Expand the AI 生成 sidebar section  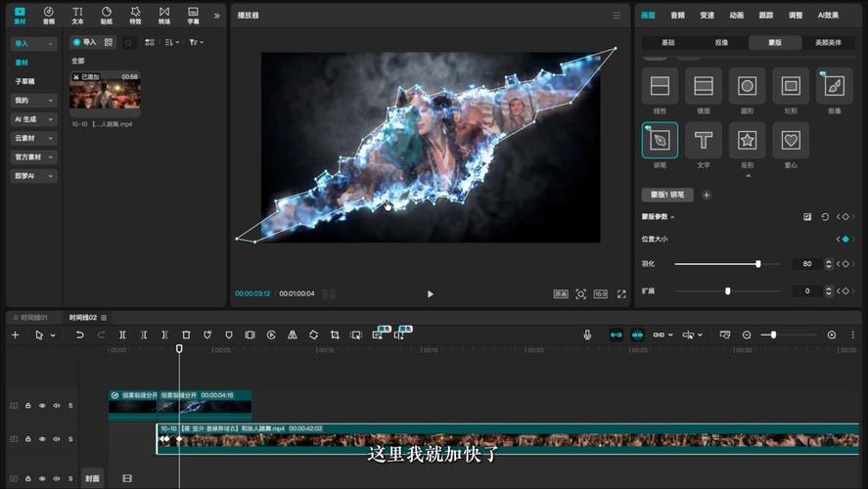pyautogui.click(x=50, y=119)
